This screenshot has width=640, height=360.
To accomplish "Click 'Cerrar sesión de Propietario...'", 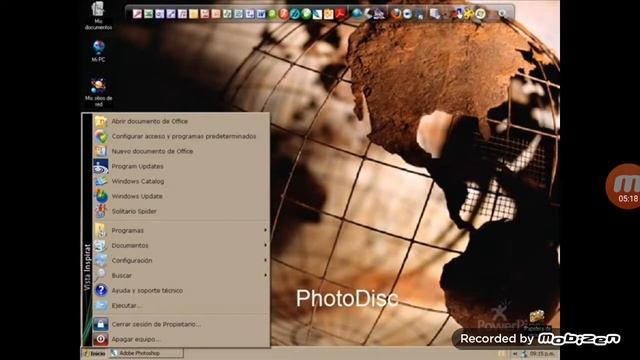I will [180, 324].
